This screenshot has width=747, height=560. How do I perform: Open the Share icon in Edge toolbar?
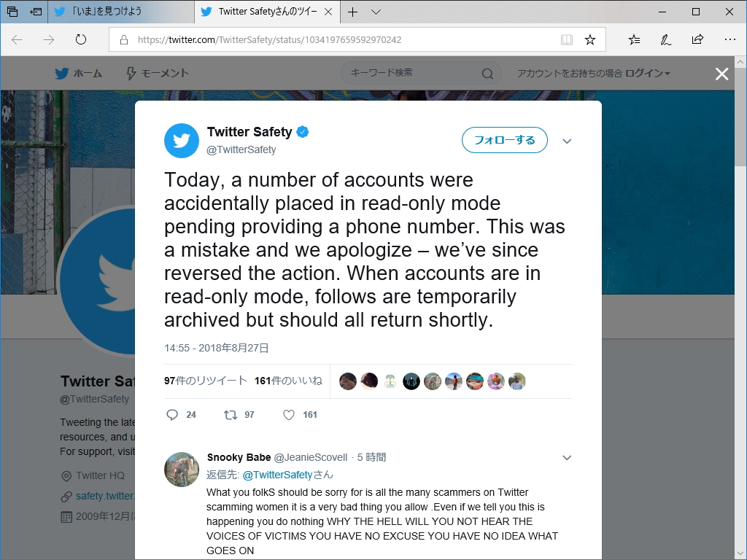coord(698,40)
